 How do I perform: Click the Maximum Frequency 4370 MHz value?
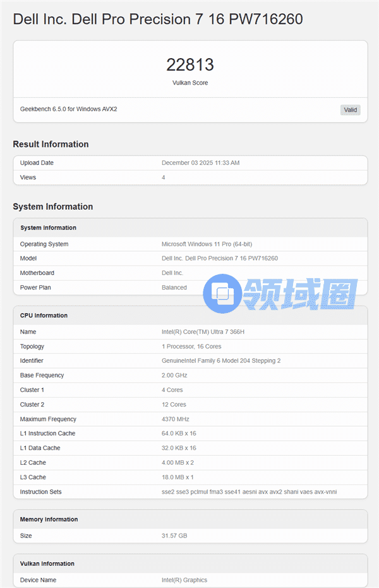pos(175,419)
